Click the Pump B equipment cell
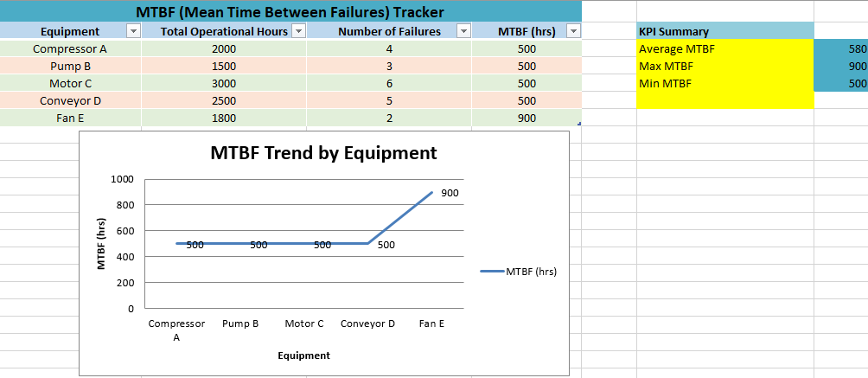 pyautogui.click(x=70, y=66)
